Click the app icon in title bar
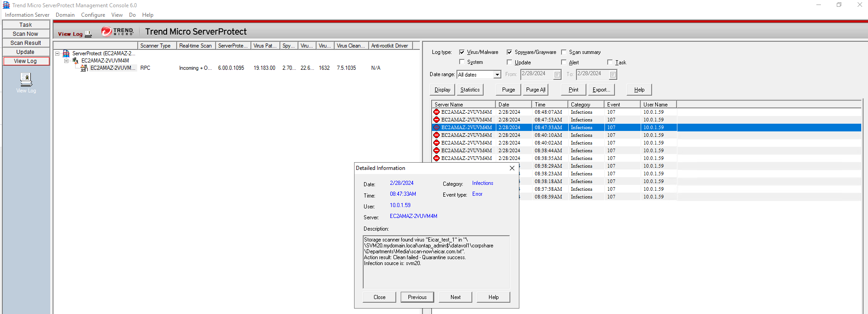 point(6,5)
